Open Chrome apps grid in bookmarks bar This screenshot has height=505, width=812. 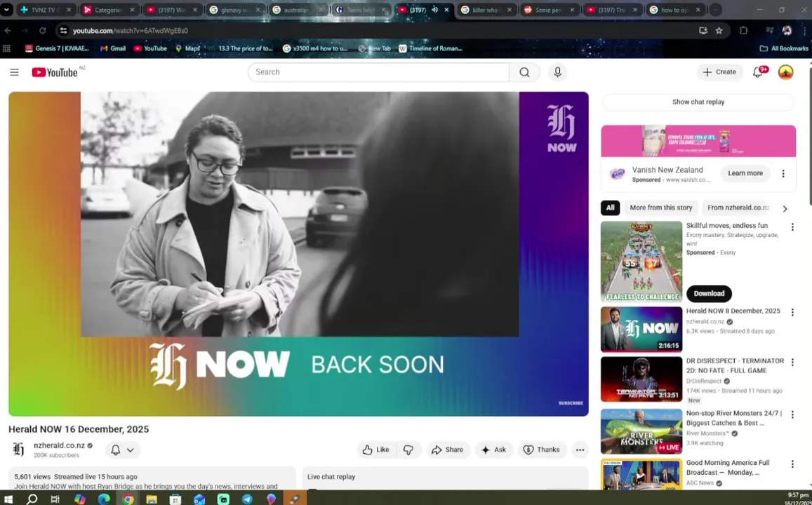point(7,48)
